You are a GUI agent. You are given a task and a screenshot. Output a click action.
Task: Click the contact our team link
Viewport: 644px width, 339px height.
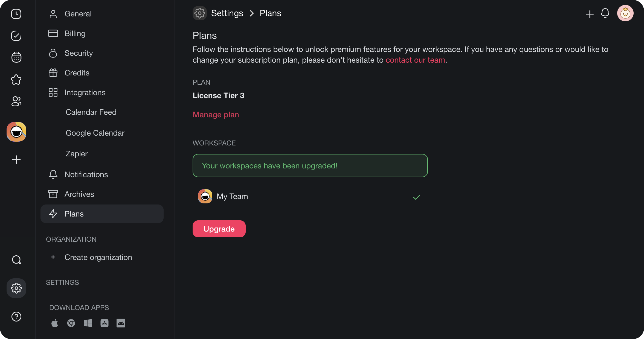tap(415, 60)
